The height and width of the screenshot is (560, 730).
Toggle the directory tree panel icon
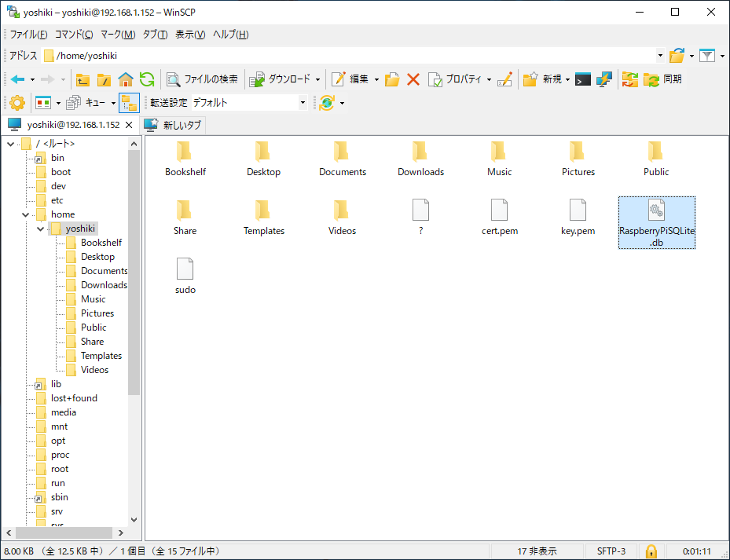point(129,103)
